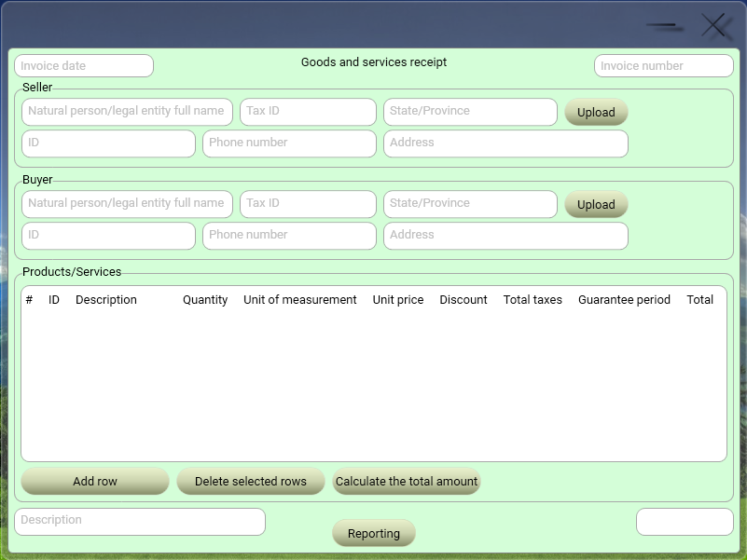Click the Seller Phone number field
Image resolution: width=747 pixels, height=560 pixels.
[289, 143]
